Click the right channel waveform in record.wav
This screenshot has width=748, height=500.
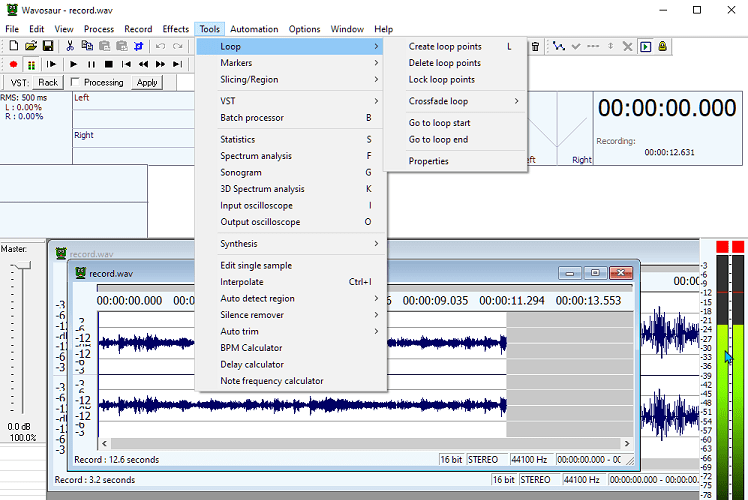(x=302, y=406)
